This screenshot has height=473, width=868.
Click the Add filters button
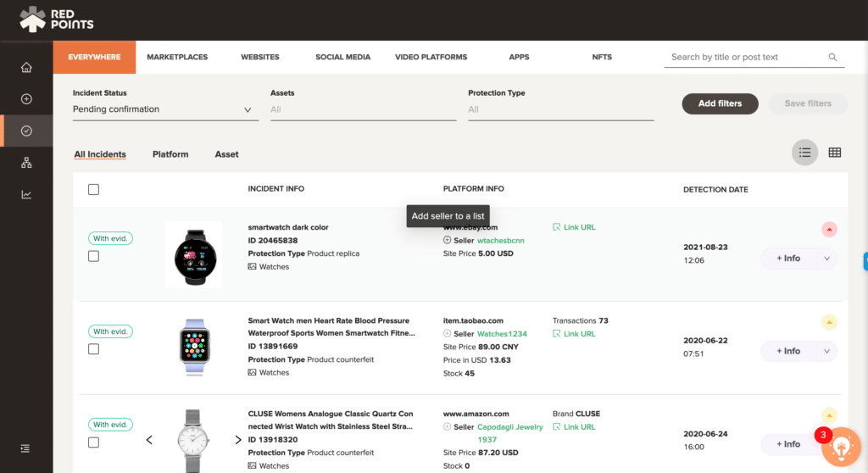(x=720, y=103)
